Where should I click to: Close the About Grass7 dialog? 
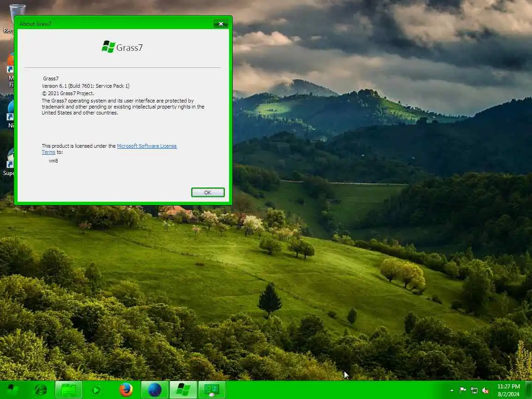[x=221, y=24]
